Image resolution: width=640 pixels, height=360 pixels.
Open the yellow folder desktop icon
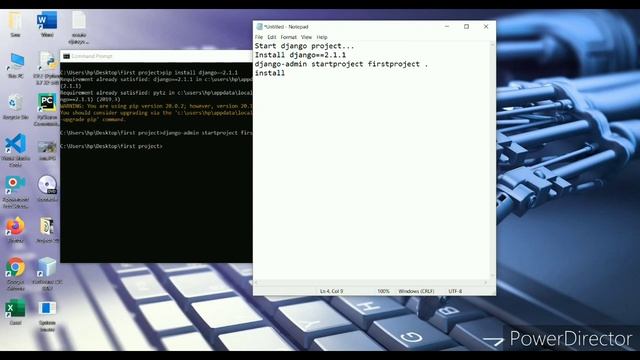pos(15,20)
